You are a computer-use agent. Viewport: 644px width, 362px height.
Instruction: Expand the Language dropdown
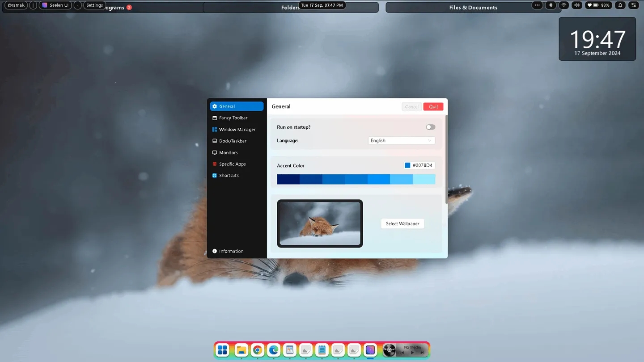coord(401,140)
